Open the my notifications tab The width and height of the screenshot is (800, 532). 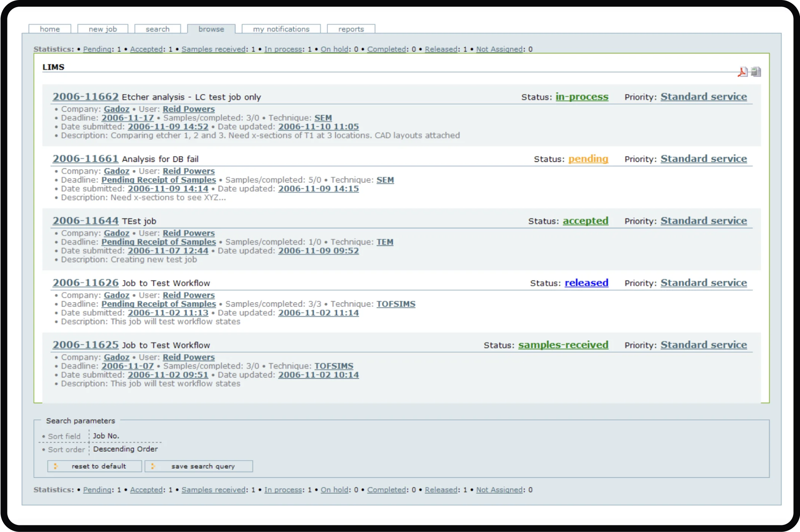coord(281,29)
